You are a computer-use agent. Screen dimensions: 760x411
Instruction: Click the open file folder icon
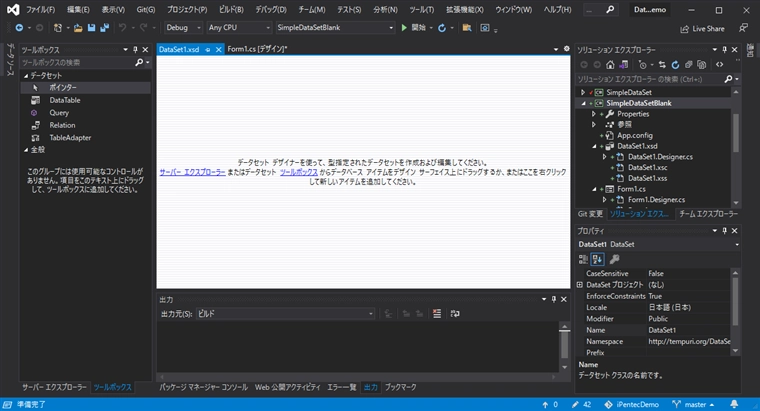(78, 28)
